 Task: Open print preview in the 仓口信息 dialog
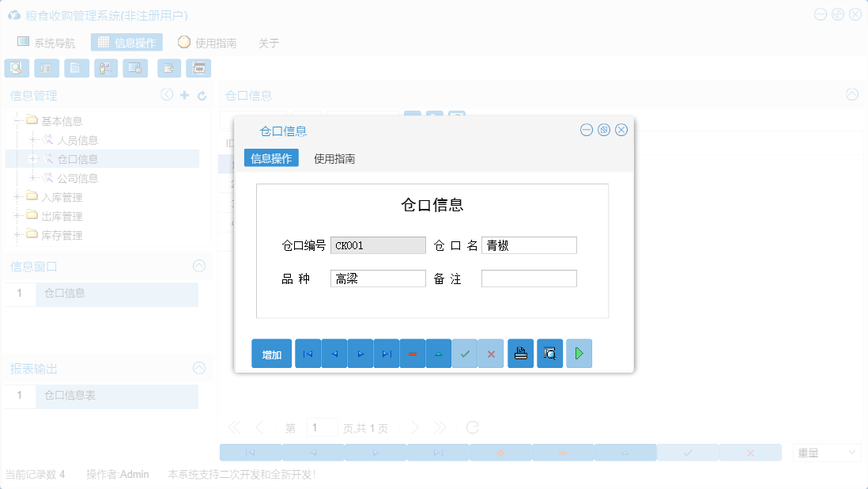tap(549, 354)
